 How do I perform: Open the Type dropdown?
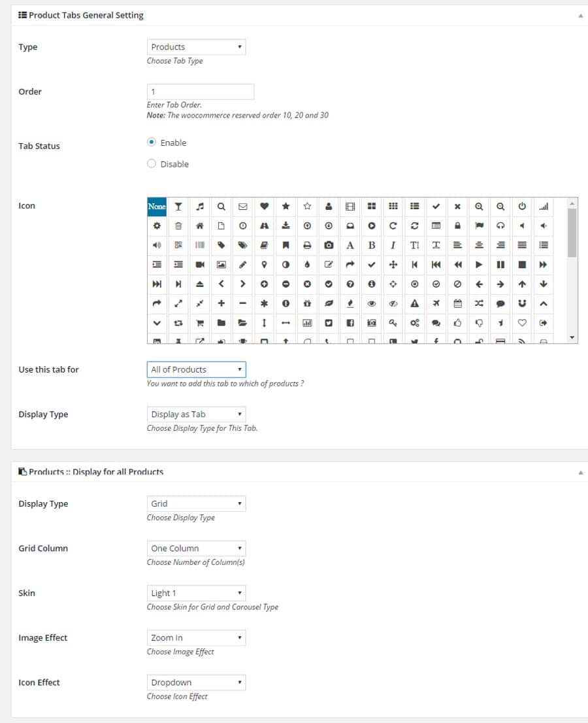click(196, 46)
